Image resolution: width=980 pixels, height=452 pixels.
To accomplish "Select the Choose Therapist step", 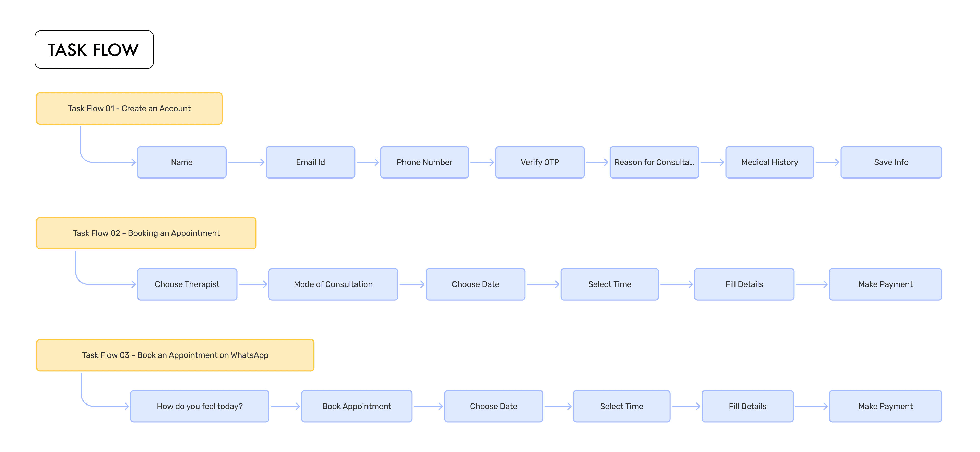I will pyautogui.click(x=187, y=284).
